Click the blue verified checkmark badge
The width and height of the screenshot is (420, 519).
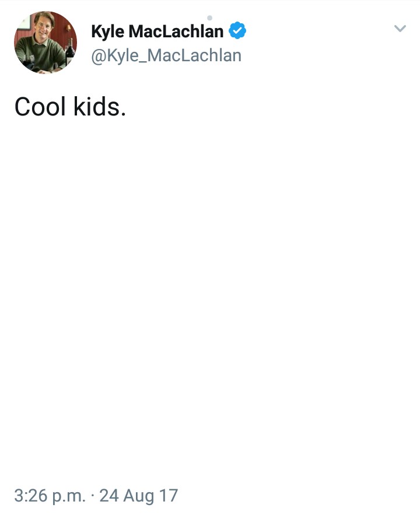237,30
